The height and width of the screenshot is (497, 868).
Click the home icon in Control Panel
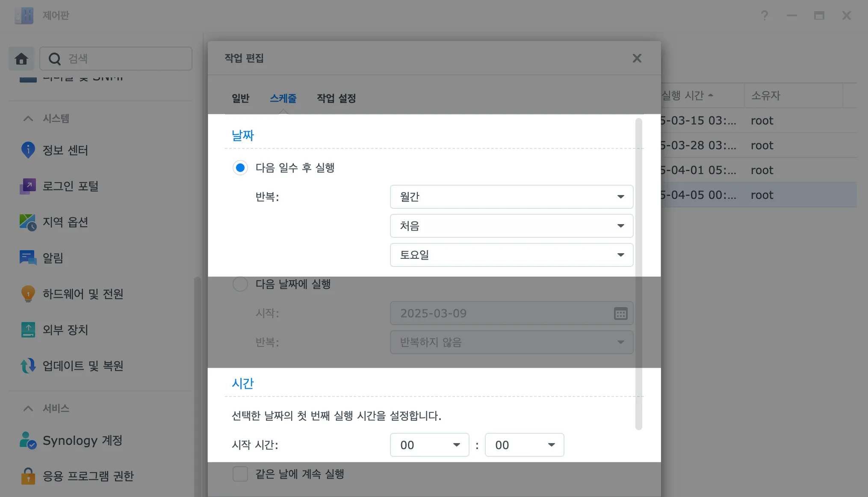(21, 59)
